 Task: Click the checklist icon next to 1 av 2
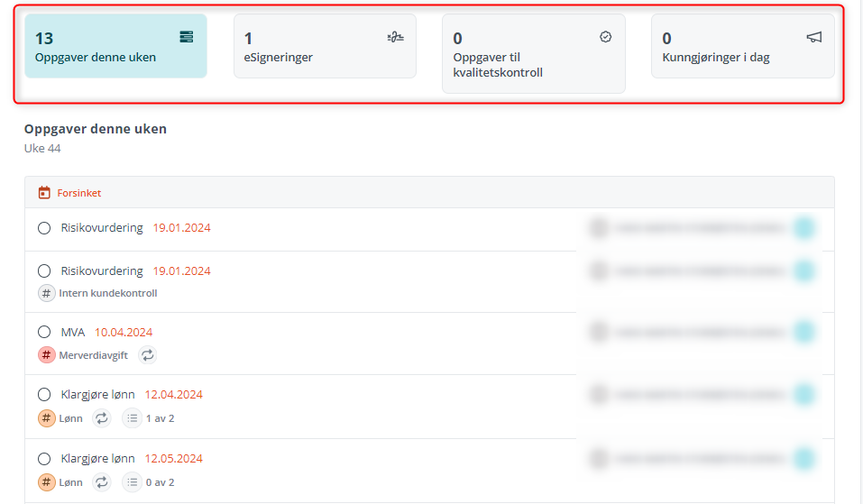click(132, 418)
